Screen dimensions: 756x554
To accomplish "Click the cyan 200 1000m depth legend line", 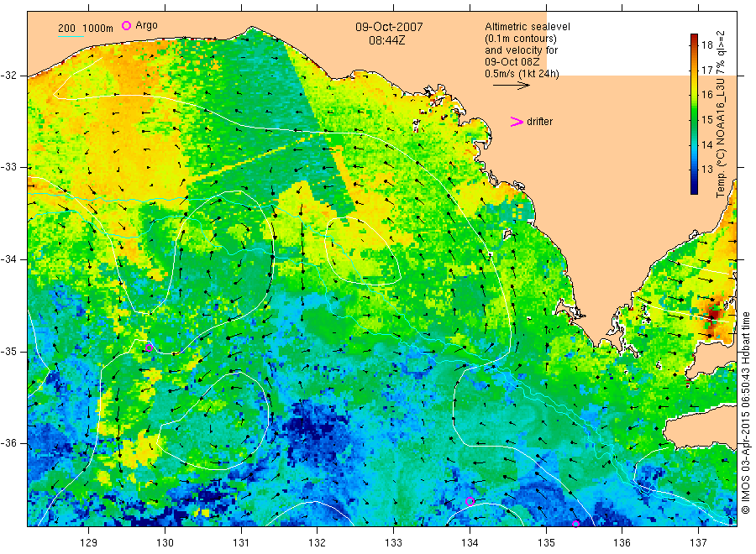I will (x=71, y=36).
